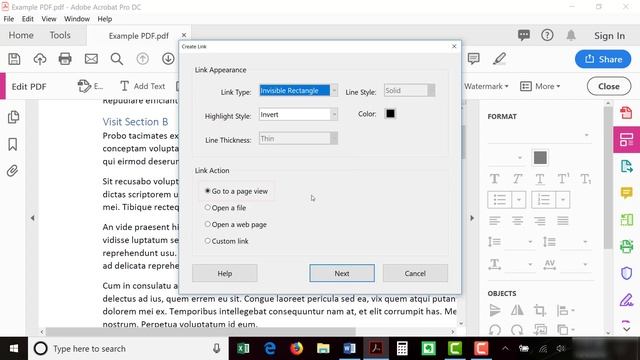Open the Protect shield tool in right rail
Image resolution: width=640 pixels, height=360 pixels.
626,273
